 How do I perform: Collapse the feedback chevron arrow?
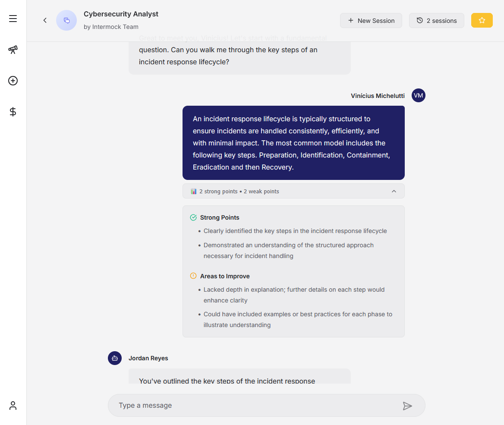click(394, 191)
